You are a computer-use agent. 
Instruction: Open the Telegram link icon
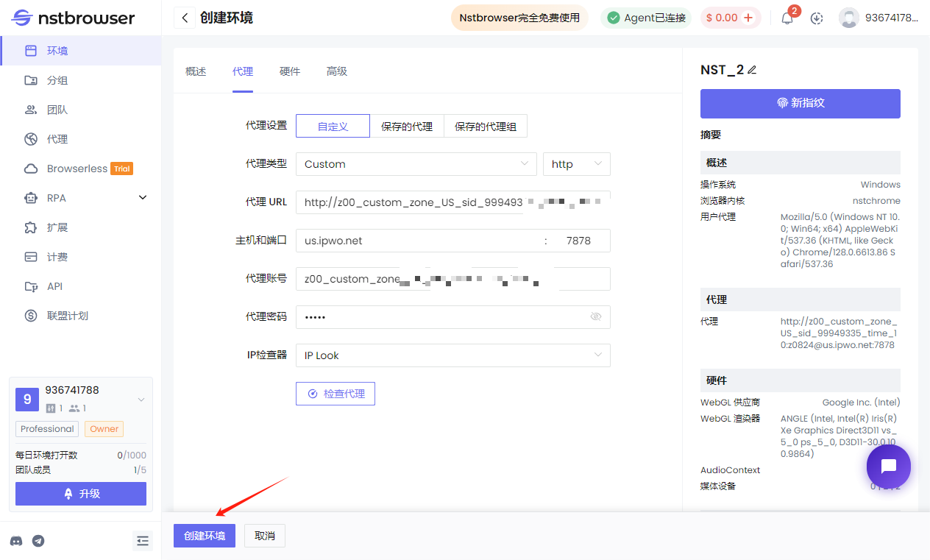(38, 541)
